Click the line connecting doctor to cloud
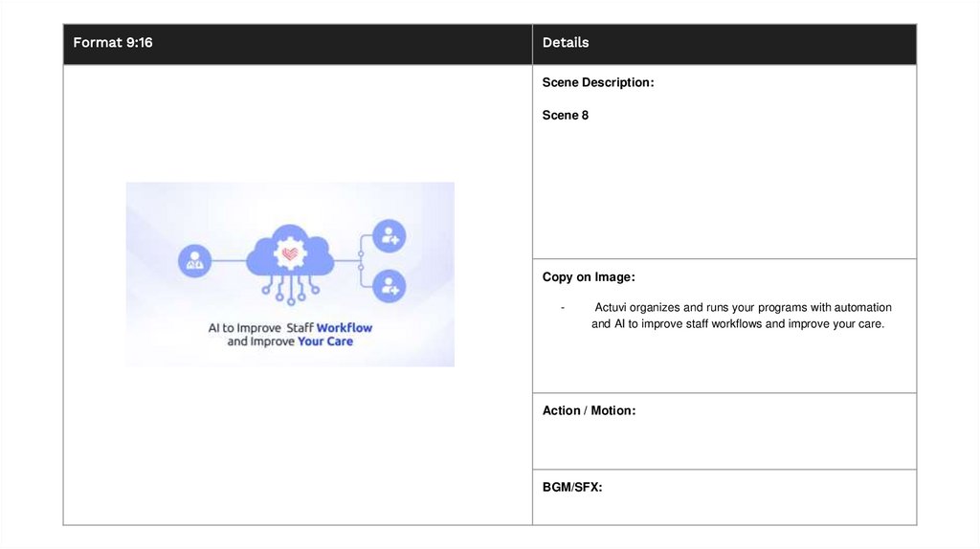Screen dimensions: 980x549 229,260
